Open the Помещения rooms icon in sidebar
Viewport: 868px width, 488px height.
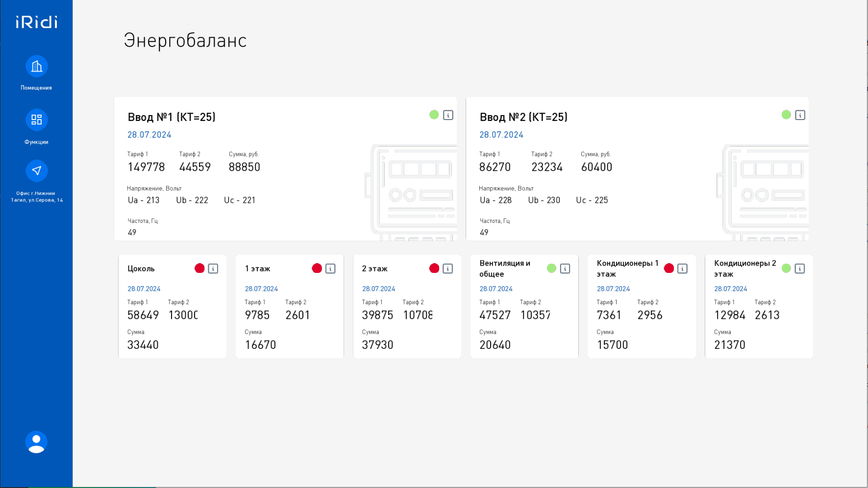point(36,67)
